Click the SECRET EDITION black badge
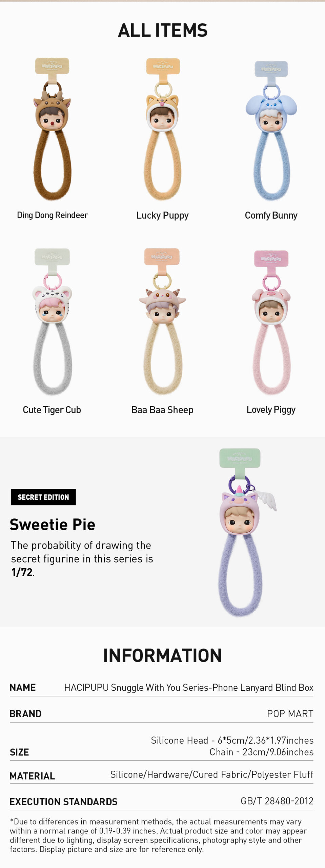 pyautogui.click(x=43, y=497)
